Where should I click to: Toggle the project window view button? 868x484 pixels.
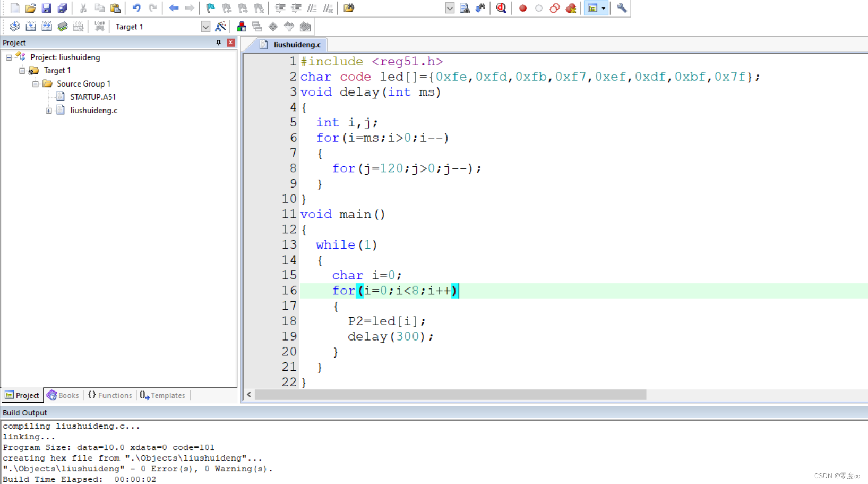click(x=592, y=8)
